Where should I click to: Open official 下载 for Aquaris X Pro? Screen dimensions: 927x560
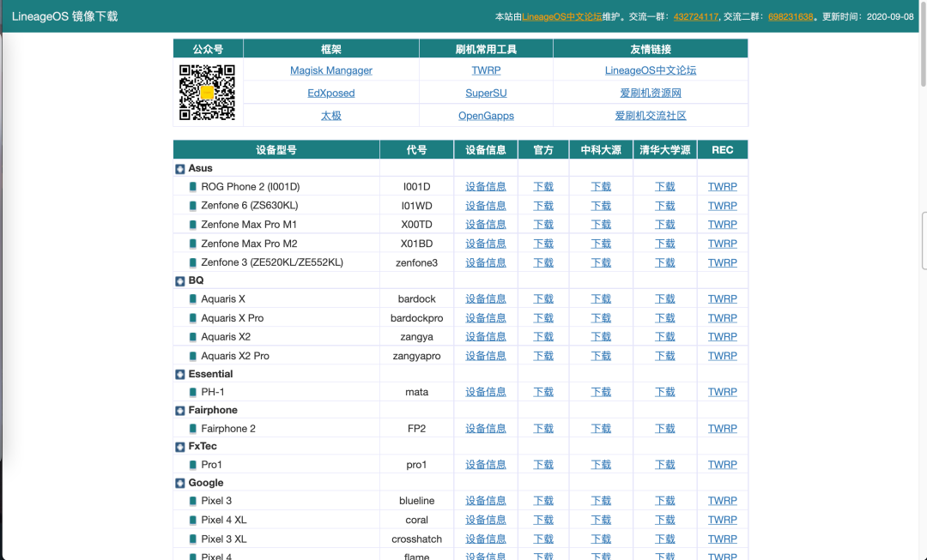click(x=543, y=318)
